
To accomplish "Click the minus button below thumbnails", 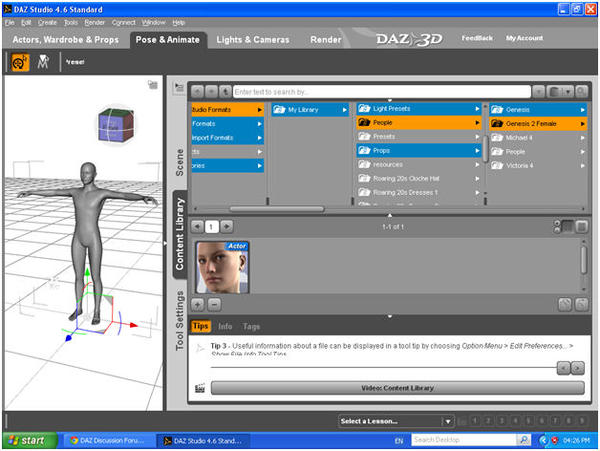I will pos(214,305).
